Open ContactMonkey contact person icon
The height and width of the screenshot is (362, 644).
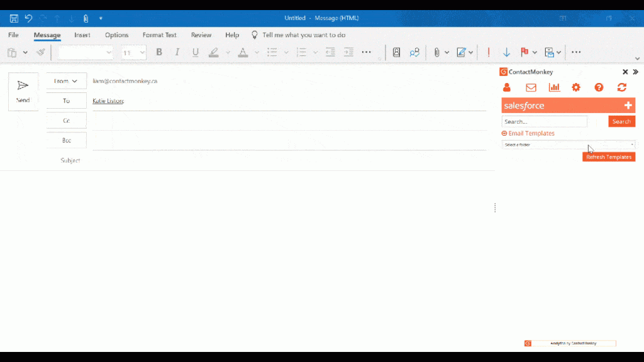pos(507,87)
